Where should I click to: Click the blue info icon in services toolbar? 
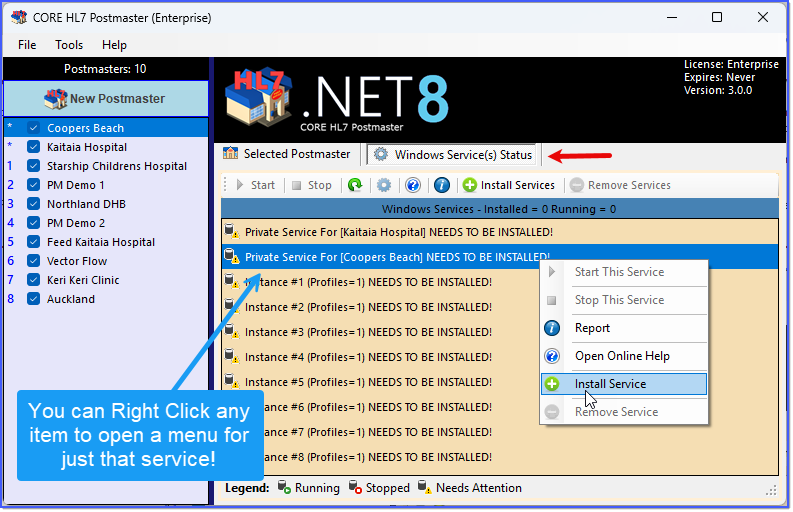pos(442,185)
